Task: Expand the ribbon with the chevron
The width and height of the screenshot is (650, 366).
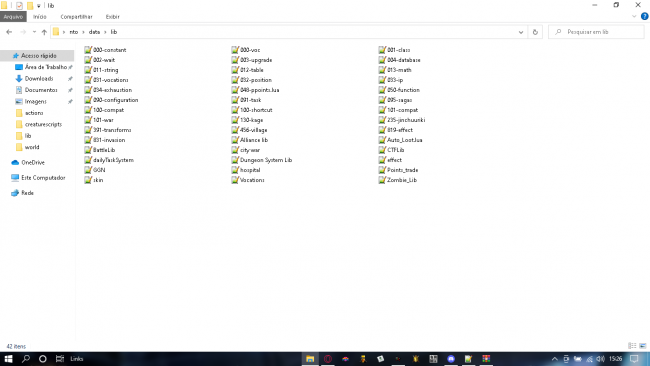Action: click(x=634, y=17)
